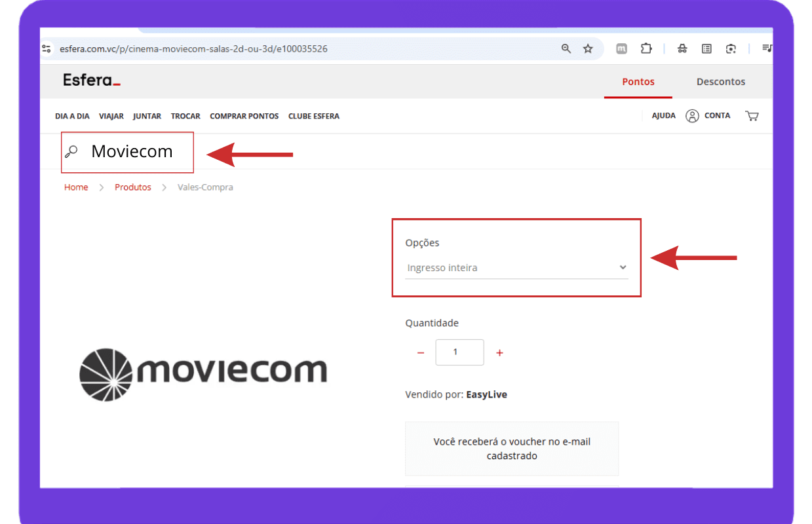The image size is (812, 524).
Task: Switch to the Descontos tab
Action: (x=721, y=82)
